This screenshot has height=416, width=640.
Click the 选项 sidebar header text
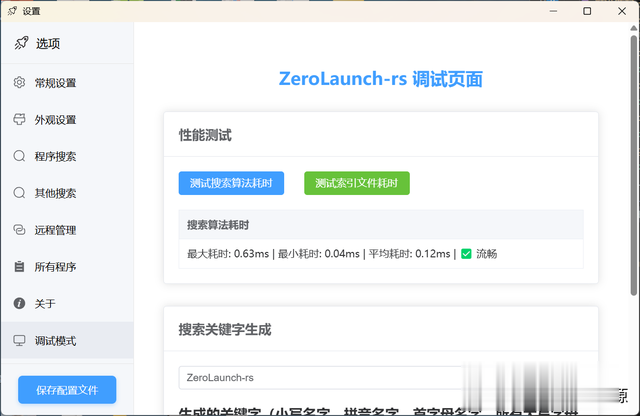[48, 43]
